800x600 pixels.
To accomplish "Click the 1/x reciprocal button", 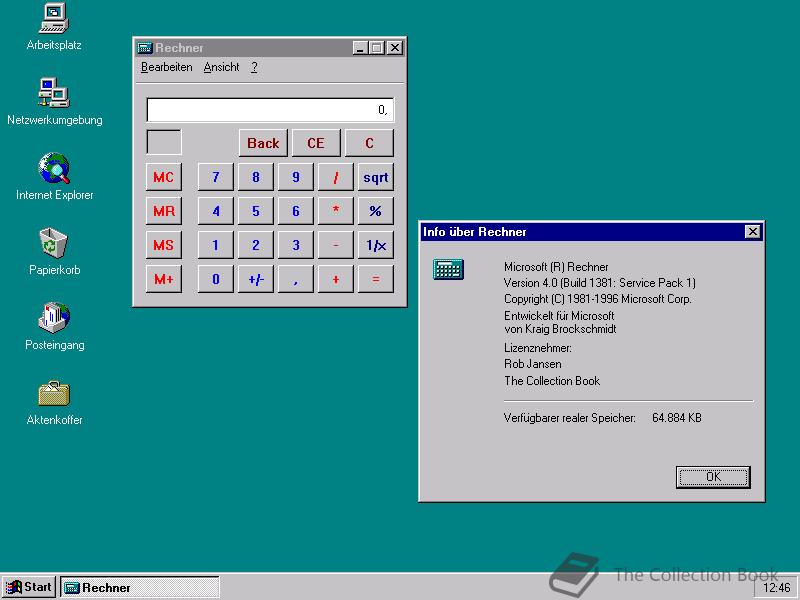I will point(376,245).
